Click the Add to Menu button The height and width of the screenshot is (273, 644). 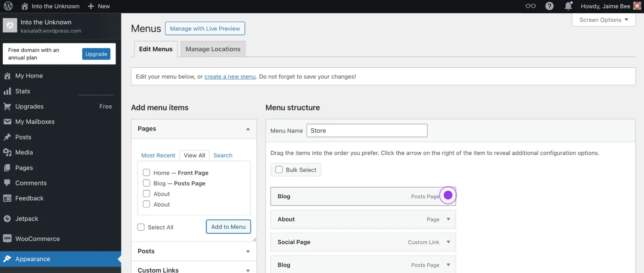[228, 227]
